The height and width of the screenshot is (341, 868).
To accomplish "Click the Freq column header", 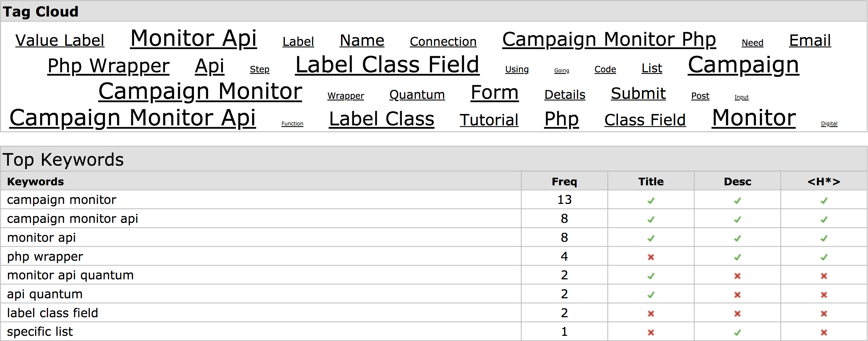I will point(564,182).
